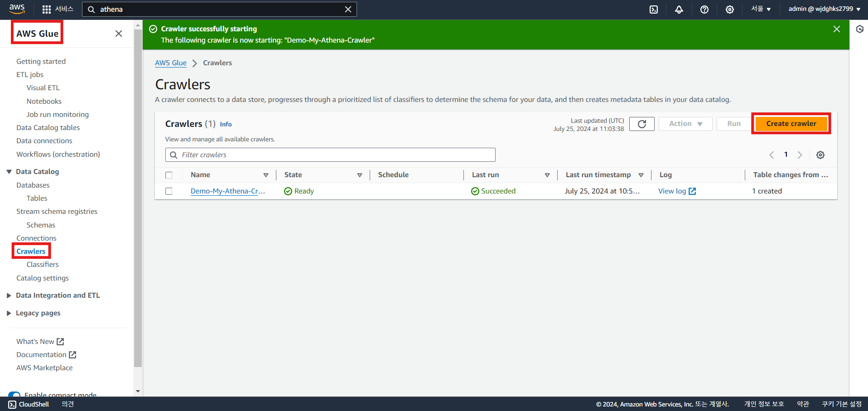
Task: Go to next page of crawlers
Action: point(800,155)
